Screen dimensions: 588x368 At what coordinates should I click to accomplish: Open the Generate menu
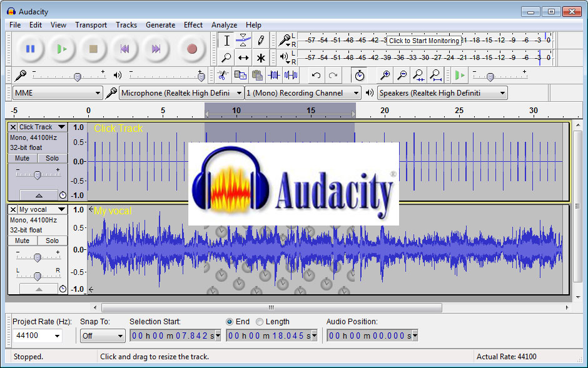[161, 25]
